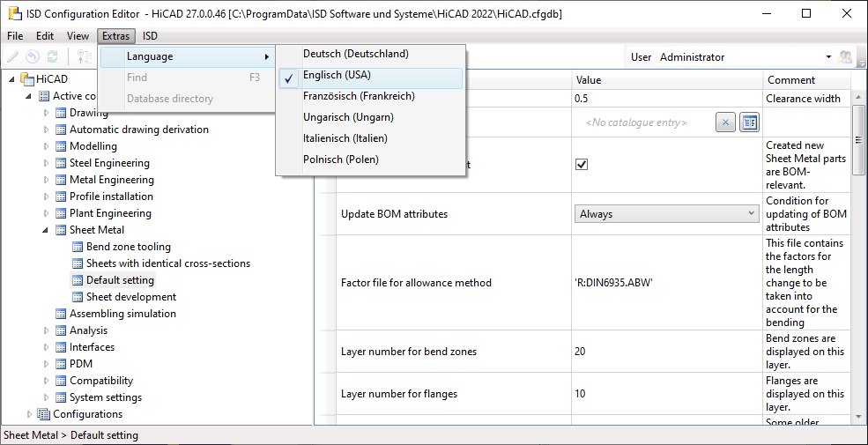868x445 pixels.
Task: Click the System settings table icon
Action: (61, 397)
